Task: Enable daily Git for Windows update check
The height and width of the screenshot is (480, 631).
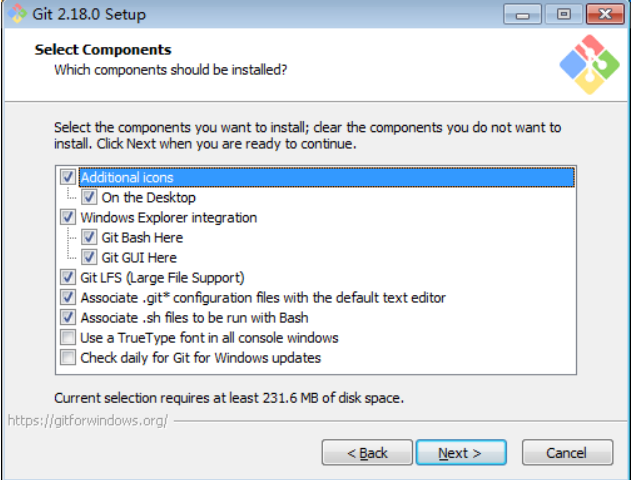Action: [68, 357]
